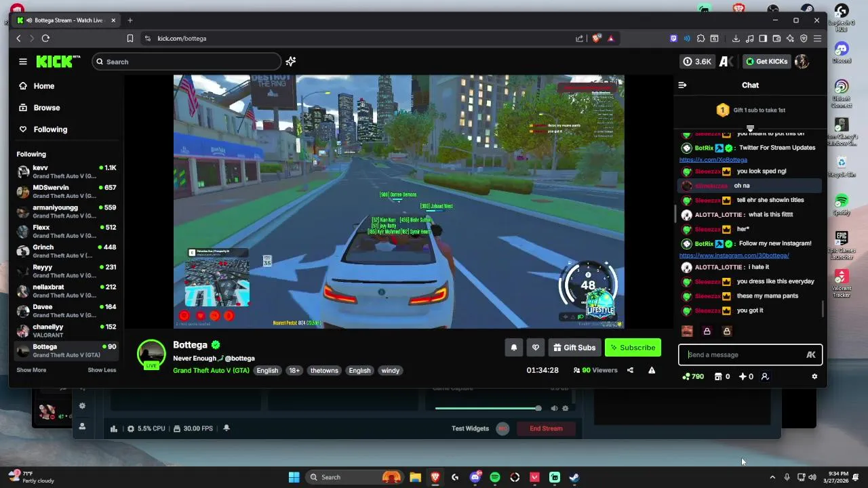Image resolution: width=868 pixels, height=488 pixels.
Task: Toggle the browser sidebar panel icon
Action: [763, 39]
